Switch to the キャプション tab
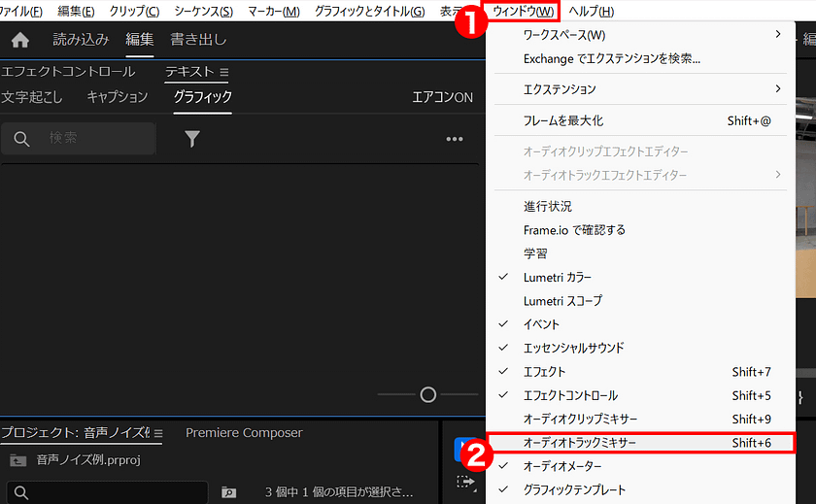This screenshot has width=816, height=504. point(118,97)
